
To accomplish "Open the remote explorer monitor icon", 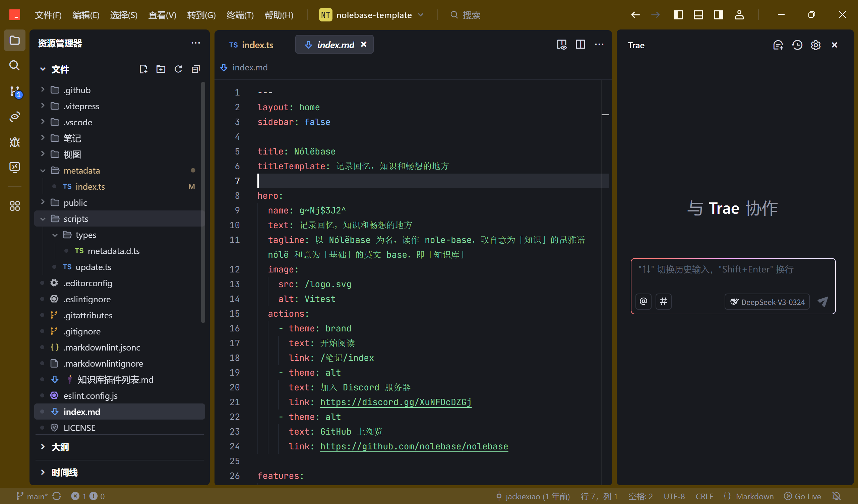I will pos(14,167).
